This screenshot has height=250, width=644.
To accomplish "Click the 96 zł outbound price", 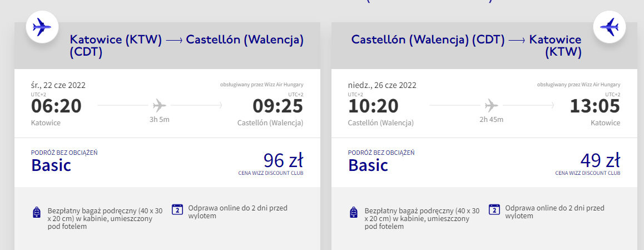I will 283,161.
